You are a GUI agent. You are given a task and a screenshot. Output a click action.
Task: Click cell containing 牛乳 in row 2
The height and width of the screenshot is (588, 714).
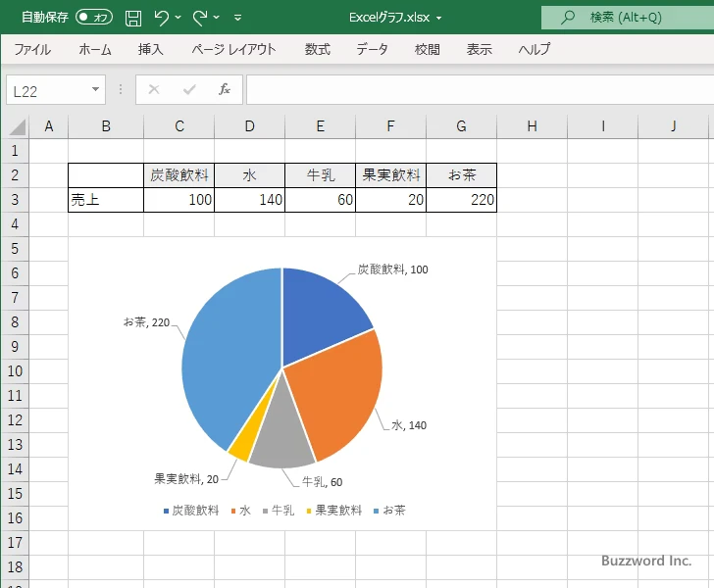tap(320, 175)
